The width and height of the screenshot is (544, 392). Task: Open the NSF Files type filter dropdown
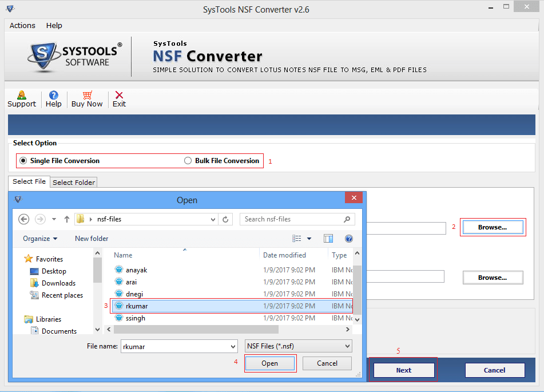pyautogui.click(x=299, y=346)
